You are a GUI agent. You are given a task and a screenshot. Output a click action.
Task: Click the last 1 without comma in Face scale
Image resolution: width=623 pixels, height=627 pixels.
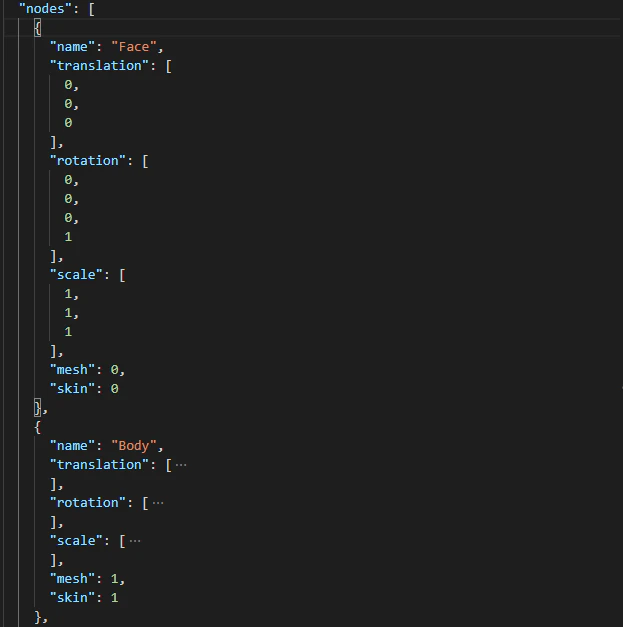[x=68, y=331]
